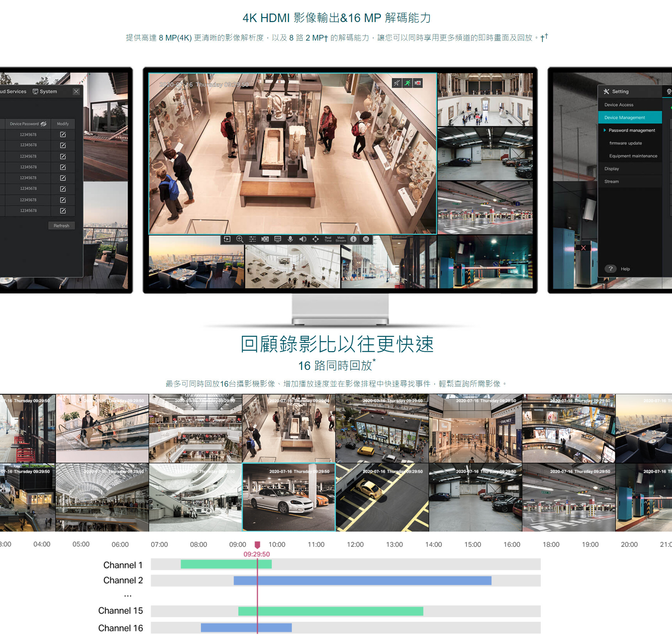This screenshot has width=672, height=641.
Task: Show the camera info icon
Action: [353, 239]
